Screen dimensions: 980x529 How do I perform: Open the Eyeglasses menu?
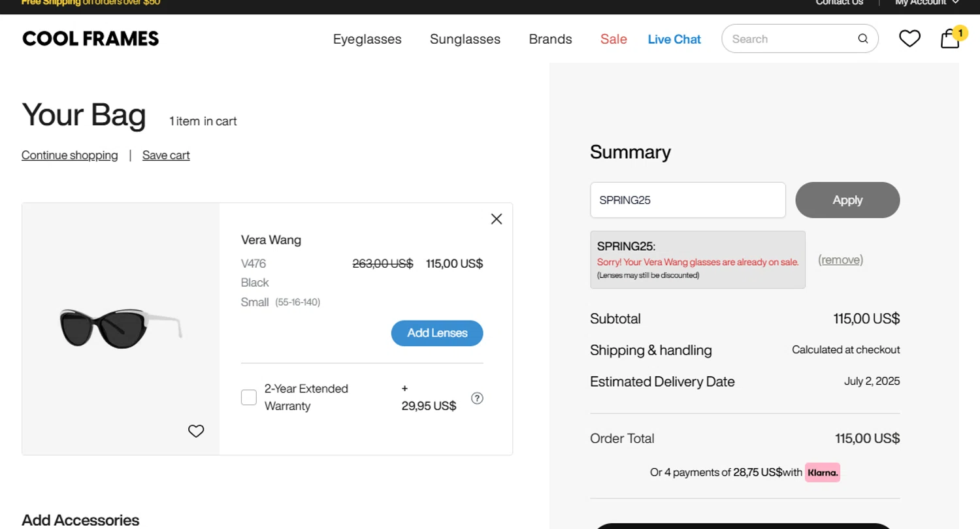point(367,39)
